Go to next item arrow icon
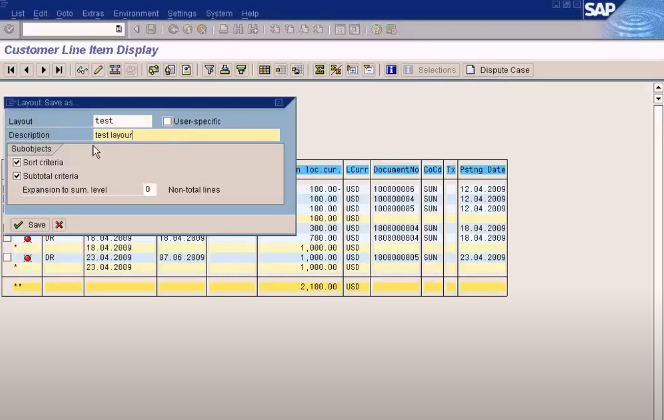Screen dimensions: 664x420 [43, 70]
